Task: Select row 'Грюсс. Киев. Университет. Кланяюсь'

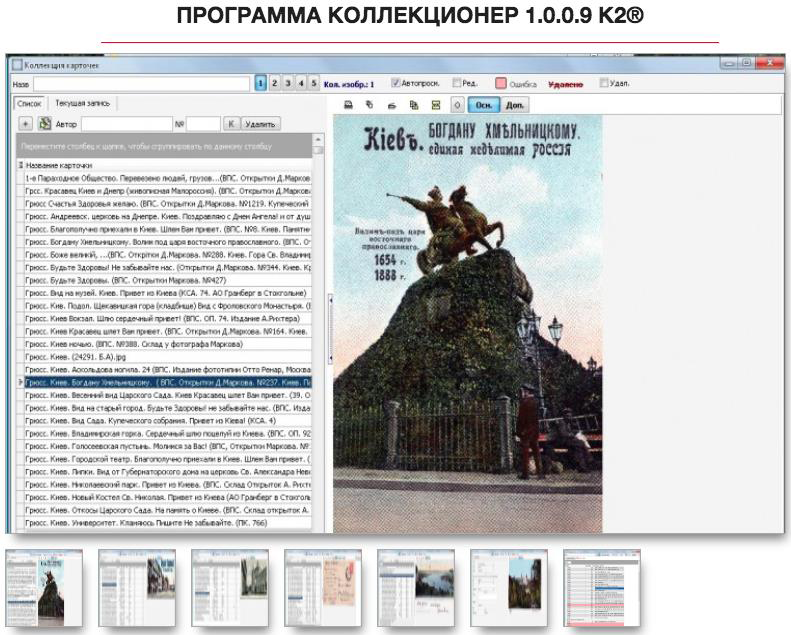Action: tap(167, 523)
